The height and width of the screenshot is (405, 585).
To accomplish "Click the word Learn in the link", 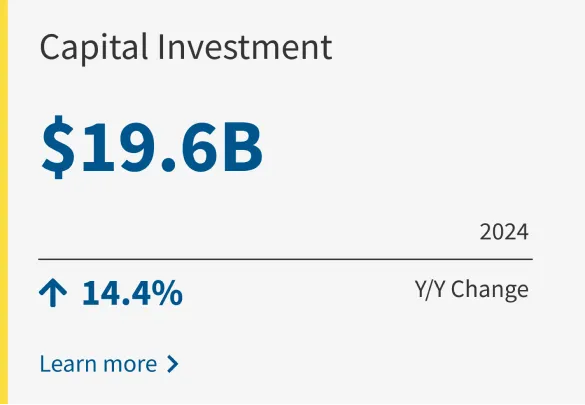I will pyautogui.click(x=67, y=364).
